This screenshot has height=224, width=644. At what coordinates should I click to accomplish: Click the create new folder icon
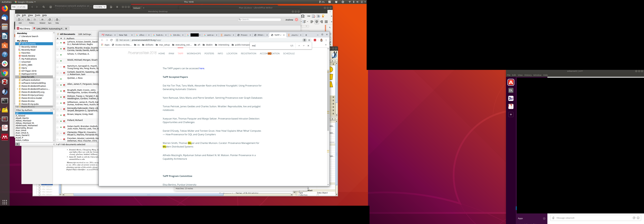tap(28, 20)
